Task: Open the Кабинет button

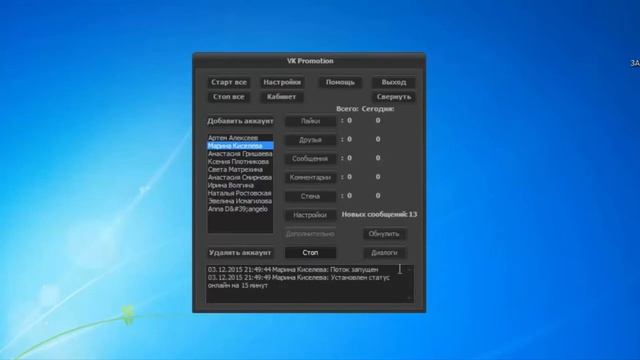Action: pyautogui.click(x=282, y=97)
